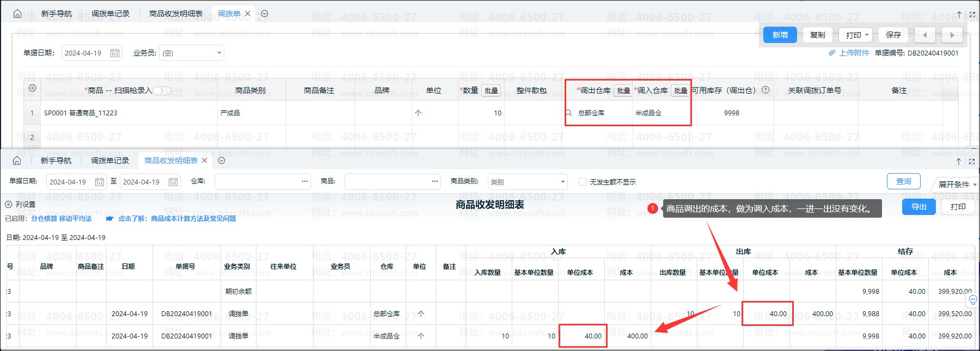This screenshot has height=351, width=980.
Task: Expand the 打印 dropdown button in the top toolbar
Action: point(856,35)
